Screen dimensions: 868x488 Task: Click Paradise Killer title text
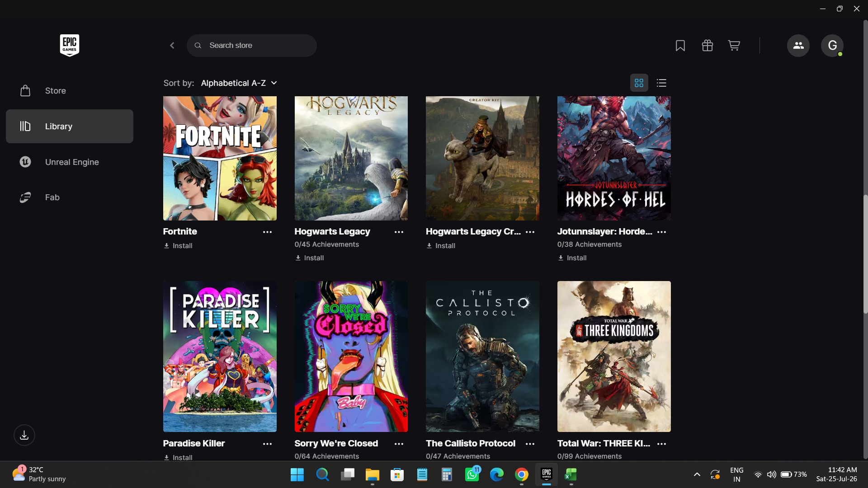(194, 443)
